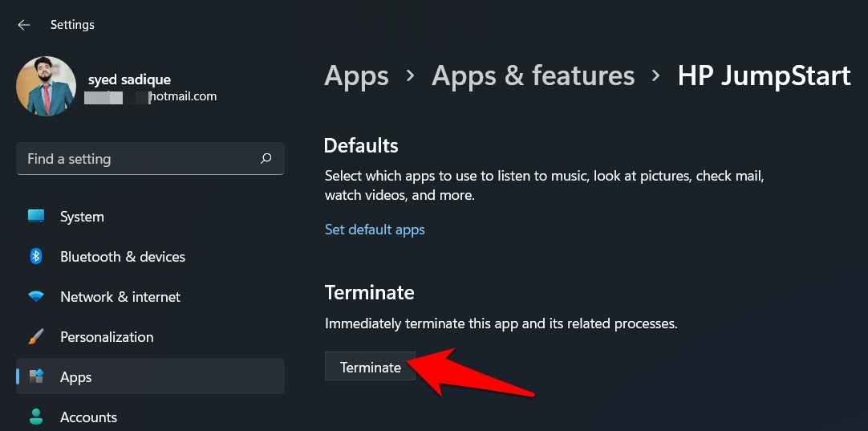868x431 pixels.
Task: Open Bluetooth & devices settings
Action: (123, 257)
